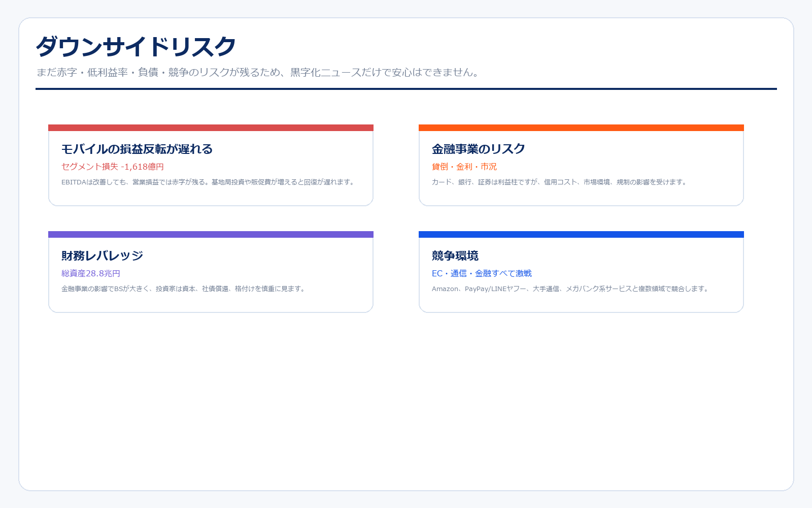Click the セグメント損失 -1,618億円 value
The width and height of the screenshot is (812, 508).
click(113, 167)
